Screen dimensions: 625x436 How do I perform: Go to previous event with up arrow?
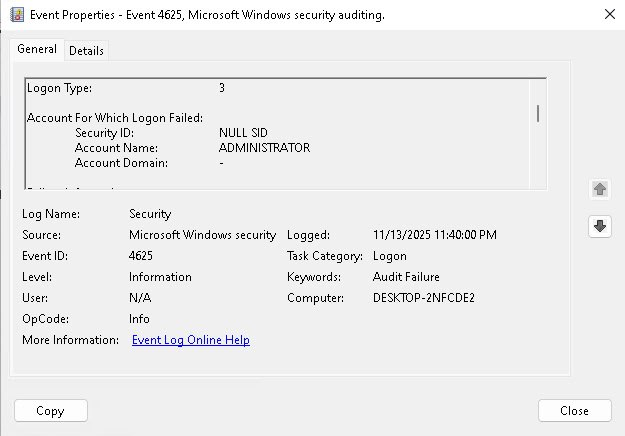point(599,189)
